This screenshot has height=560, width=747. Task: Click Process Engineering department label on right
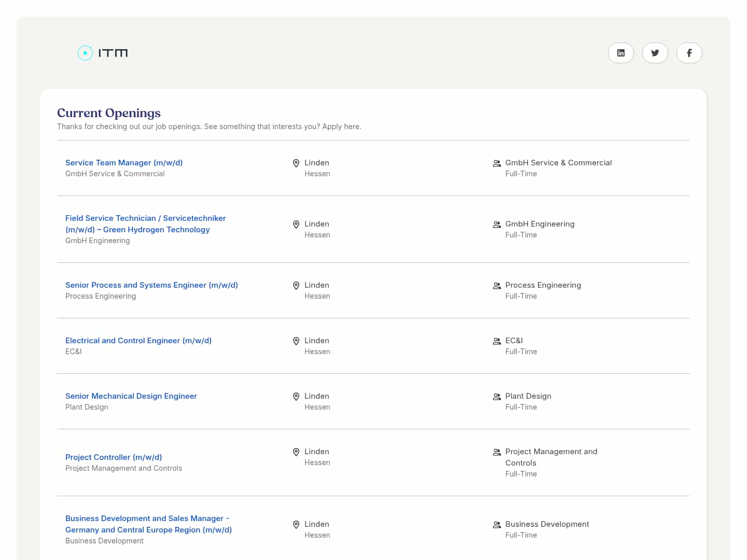pyautogui.click(x=543, y=285)
